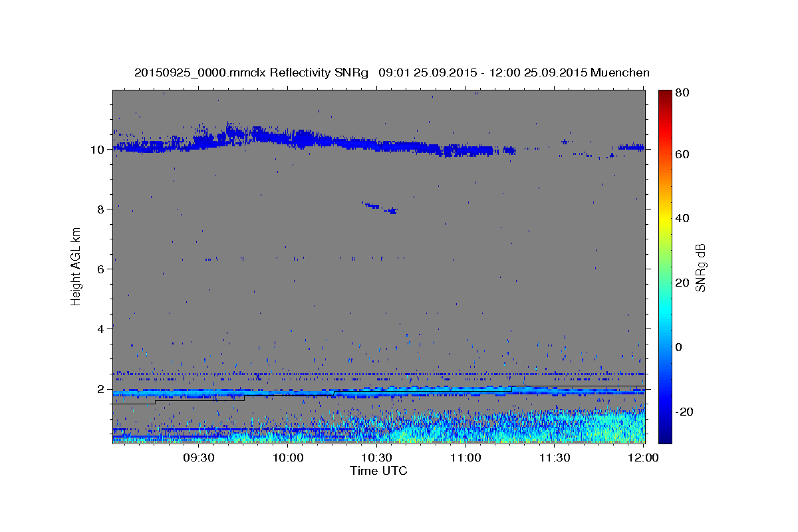The height and width of the screenshot is (532, 798).
Task: Click the 'SNRg dB' colorbar label
Action: tap(700, 268)
